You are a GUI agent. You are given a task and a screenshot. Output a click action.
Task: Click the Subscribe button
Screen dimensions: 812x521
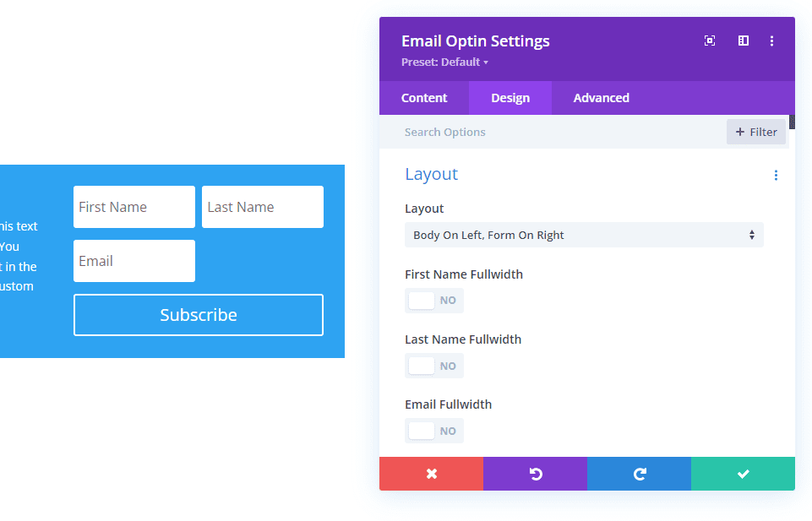[x=198, y=314]
